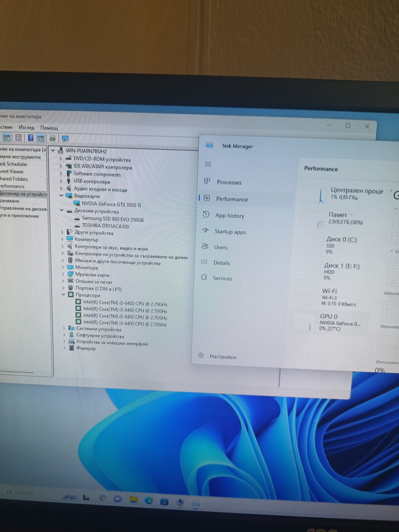Viewport: 399px width, 532px height.
Task: Select first Intel Core i5-6400 CPU entry
Action: (125, 303)
